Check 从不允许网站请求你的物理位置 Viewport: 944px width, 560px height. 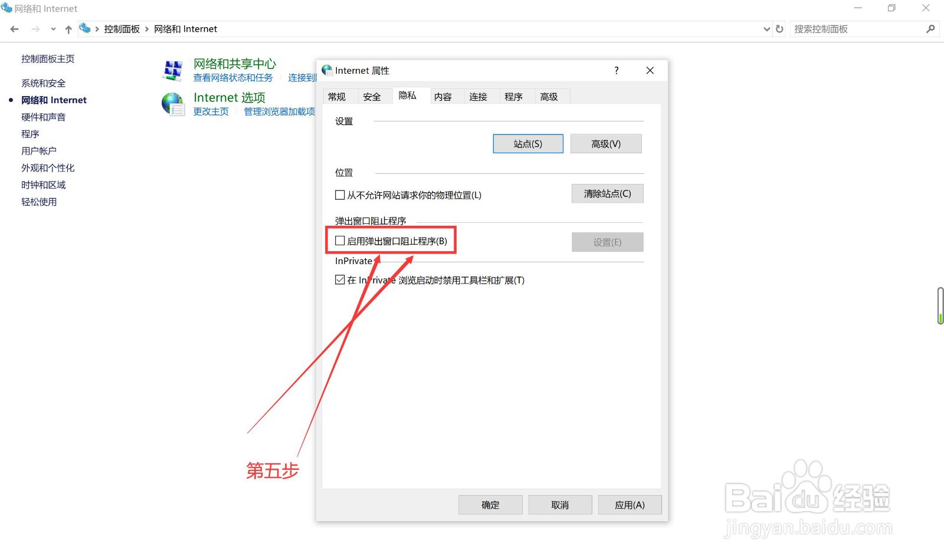(340, 195)
